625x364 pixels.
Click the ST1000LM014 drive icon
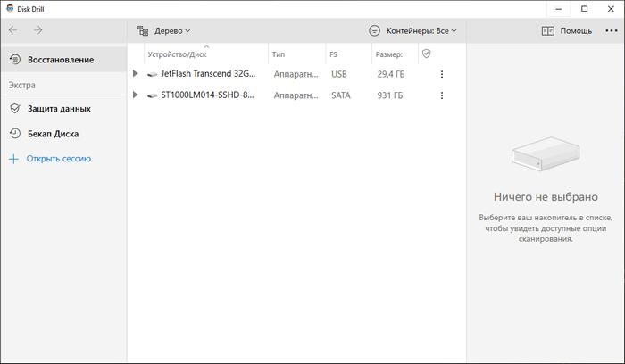(153, 95)
